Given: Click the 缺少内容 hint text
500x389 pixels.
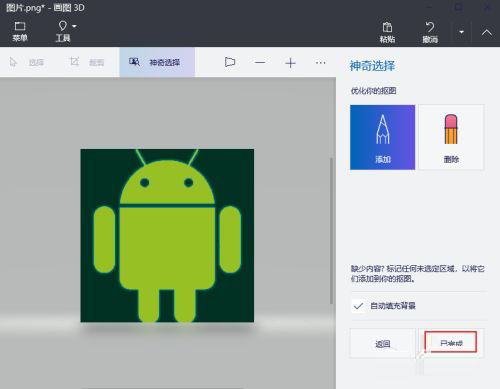Looking at the screenshot, I should (417, 273).
